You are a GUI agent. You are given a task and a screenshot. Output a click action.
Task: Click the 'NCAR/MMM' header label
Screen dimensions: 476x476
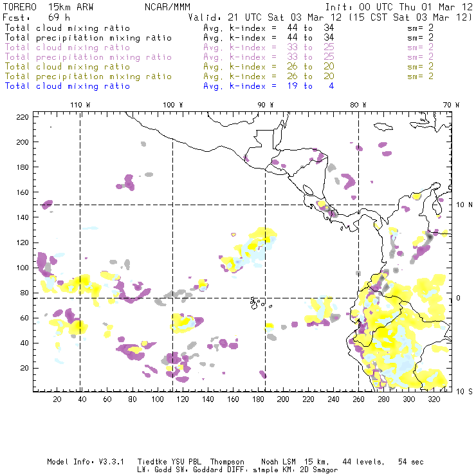pos(167,7)
